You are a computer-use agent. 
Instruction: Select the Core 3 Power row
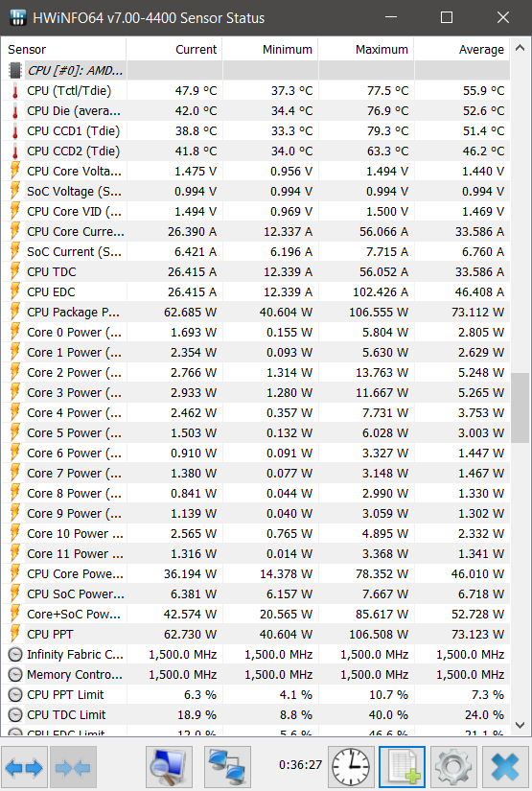click(x=256, y=393)
